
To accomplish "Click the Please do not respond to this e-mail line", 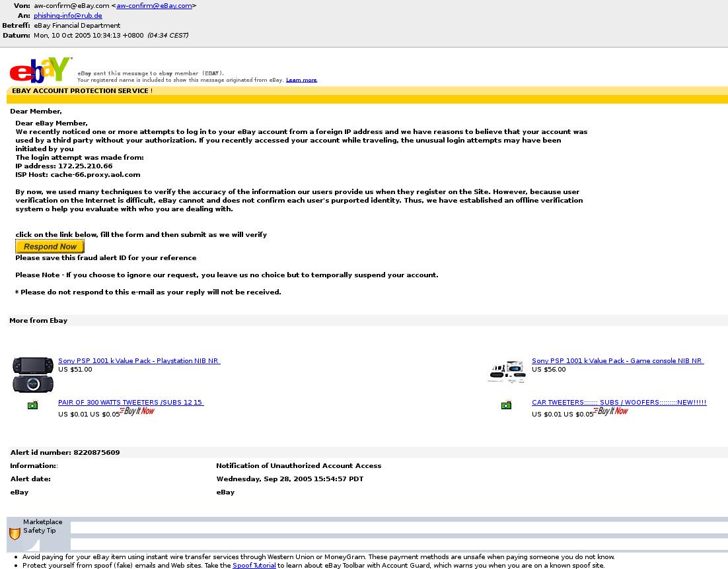I will tap(148, 292).
